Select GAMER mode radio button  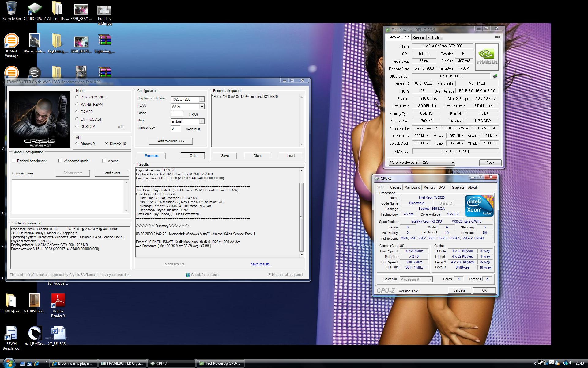click(77, 112)
